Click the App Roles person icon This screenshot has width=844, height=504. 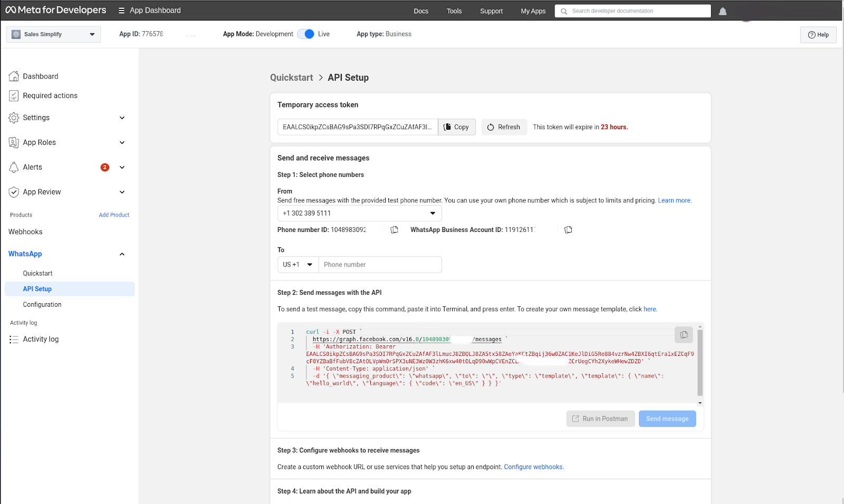click(x=14, y=142)
